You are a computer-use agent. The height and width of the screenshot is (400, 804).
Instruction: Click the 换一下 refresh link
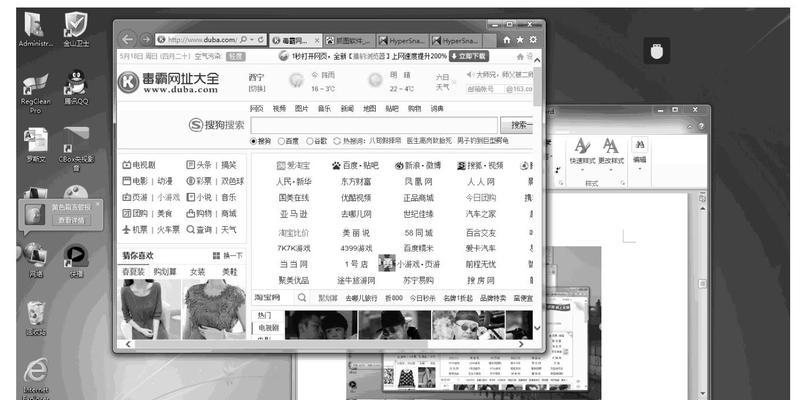(x=228, y=256)
